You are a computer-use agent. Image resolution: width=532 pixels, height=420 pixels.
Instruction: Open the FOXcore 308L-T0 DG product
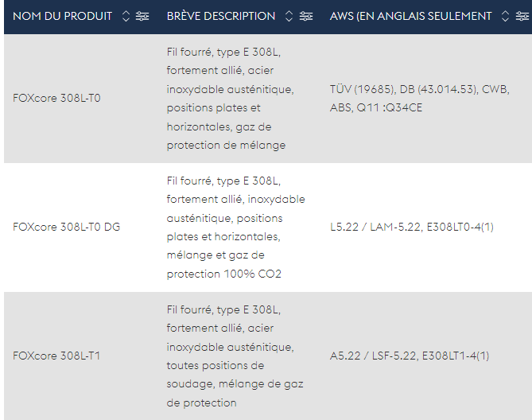click(x=67, y=227)
